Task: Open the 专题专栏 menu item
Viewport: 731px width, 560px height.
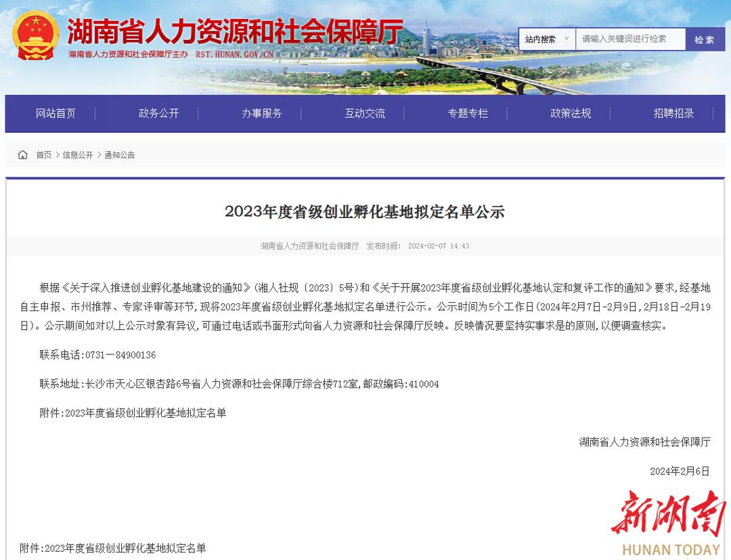Action: click(x=468, y=113)
